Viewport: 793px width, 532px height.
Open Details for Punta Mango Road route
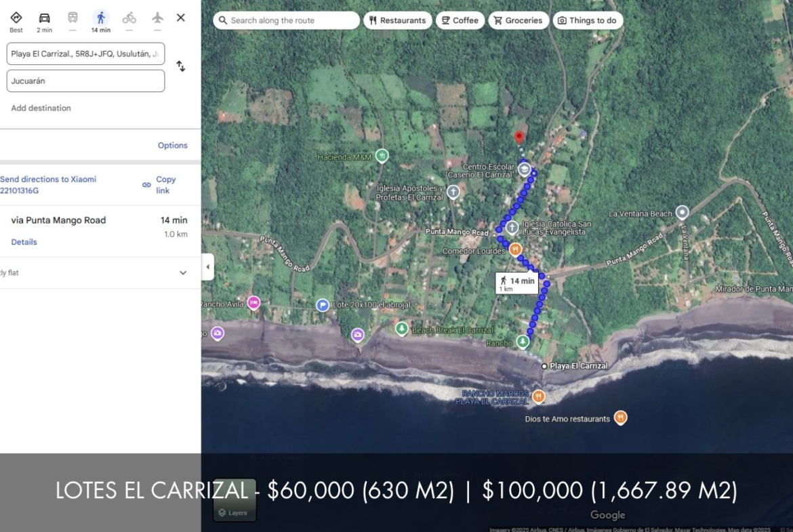click(24, 242)
